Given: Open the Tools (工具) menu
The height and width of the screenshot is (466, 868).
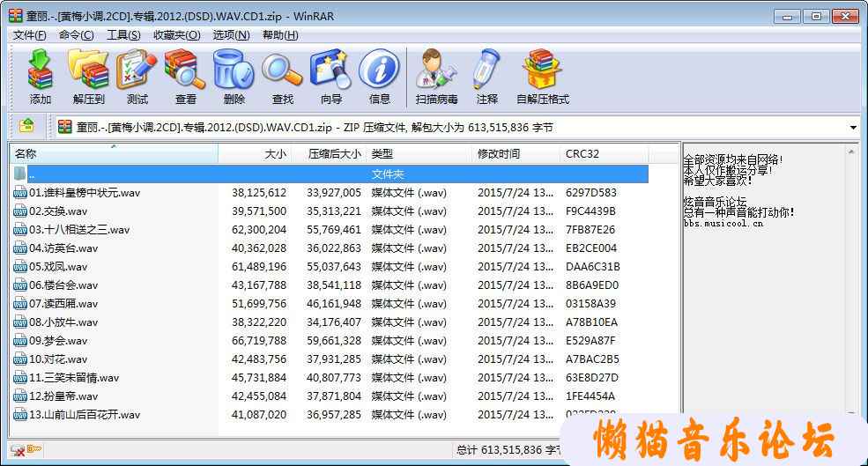Looking at the screenshot, I should click(x=123, y=35).
